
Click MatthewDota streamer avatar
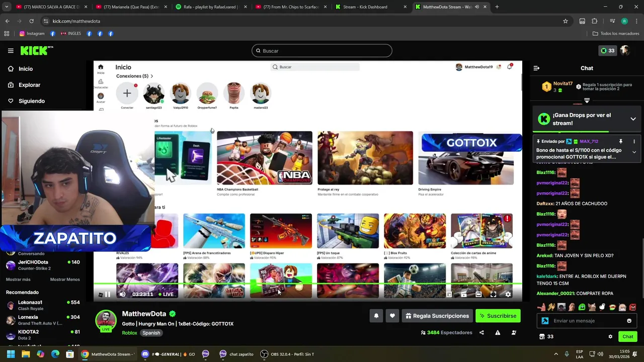click(x=106, y=321)
